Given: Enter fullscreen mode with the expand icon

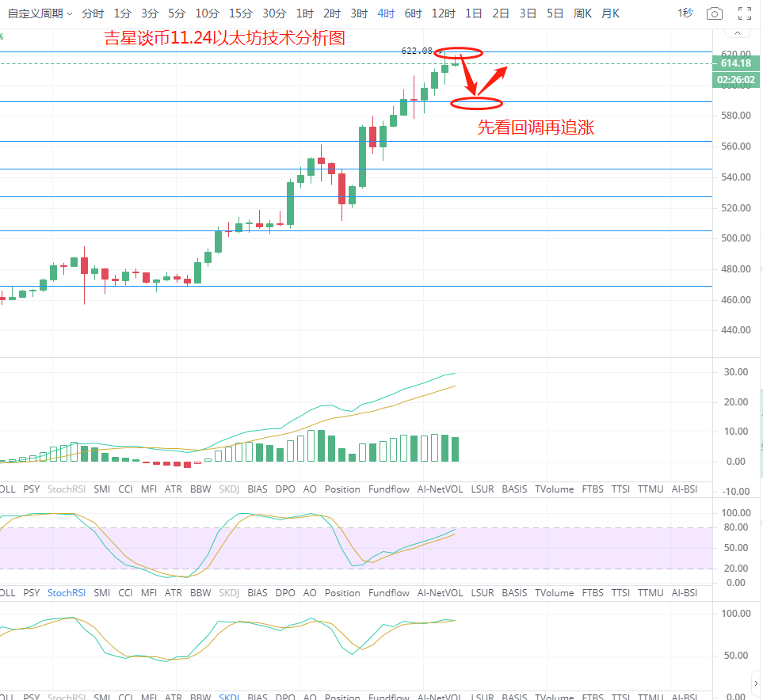Looking at the screenshot, I should click(745, 13).
